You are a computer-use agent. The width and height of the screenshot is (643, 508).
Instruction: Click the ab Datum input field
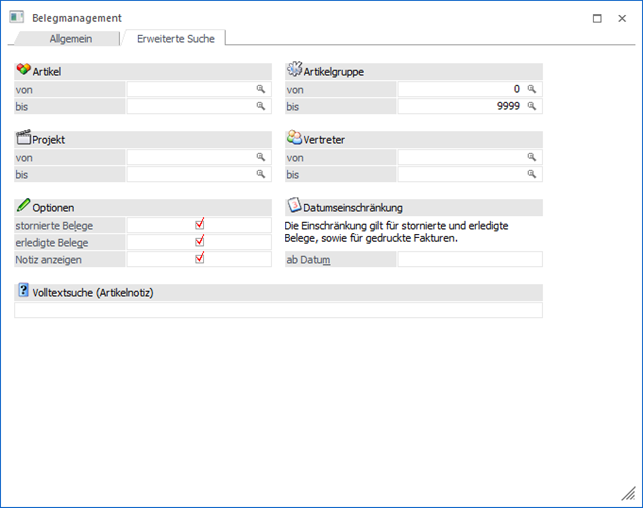pyautogui.click(x=469, y=260)
